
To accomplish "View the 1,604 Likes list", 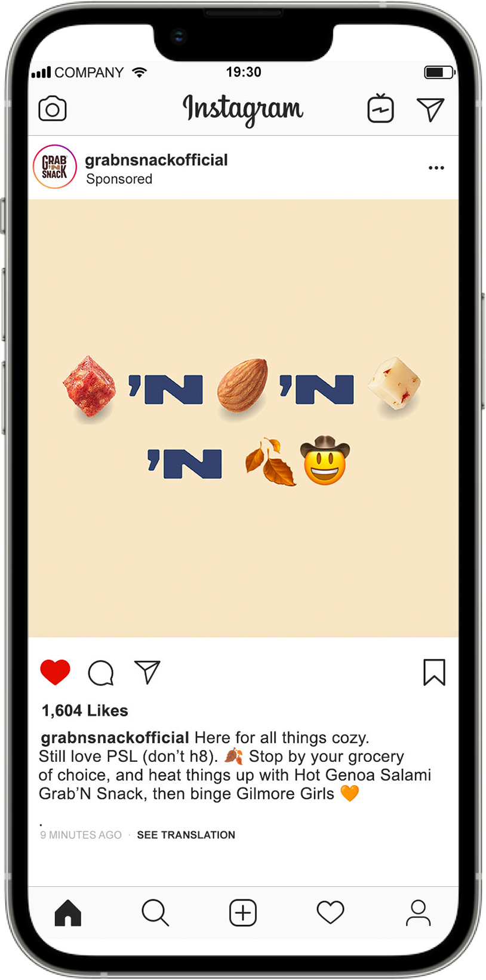I will pos(85,710).
